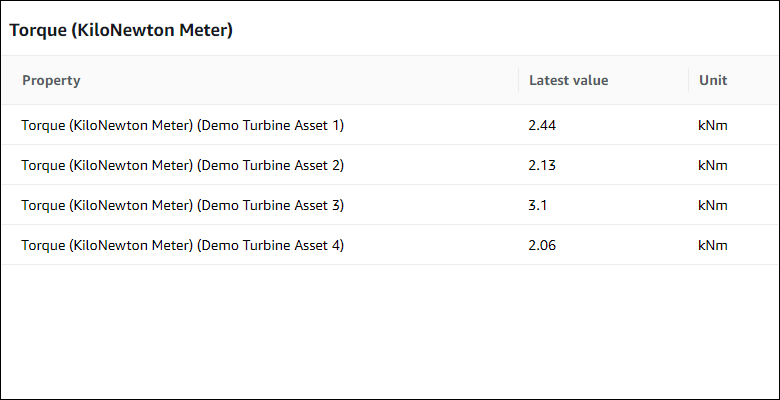Select kNm unit in the Asset 3 row
780x400 pixels.
712,205
